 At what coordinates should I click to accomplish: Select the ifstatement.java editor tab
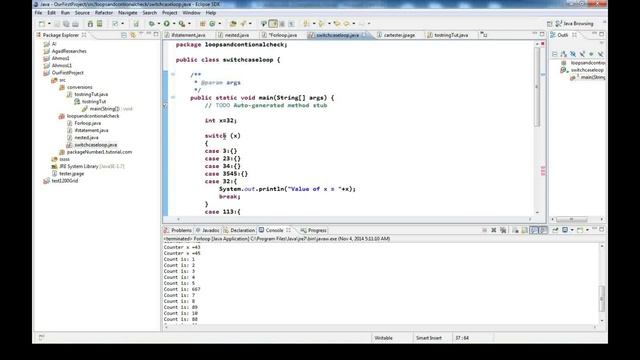click(188, 35)
